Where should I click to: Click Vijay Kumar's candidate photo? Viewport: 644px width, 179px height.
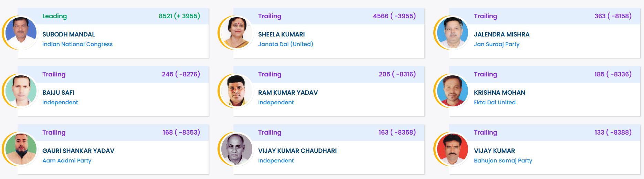pos(453,149)
